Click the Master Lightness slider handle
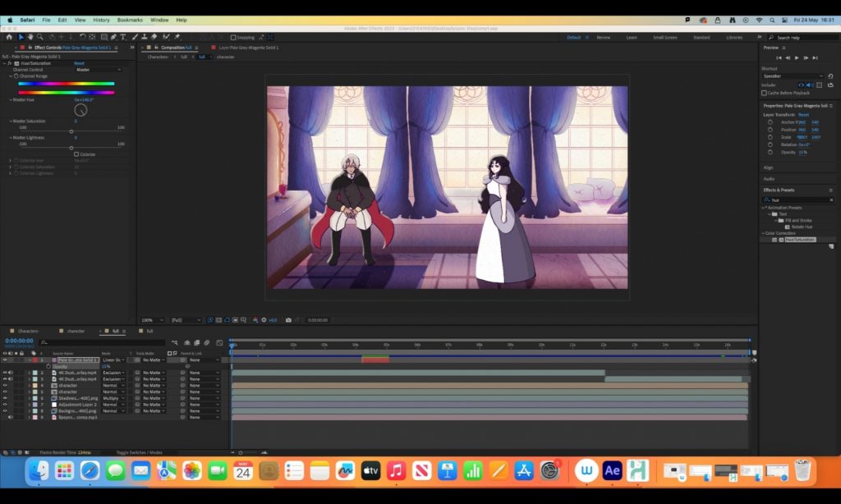Image resolution: width=841 pixels, height=504 pixels. pos(71,148)
